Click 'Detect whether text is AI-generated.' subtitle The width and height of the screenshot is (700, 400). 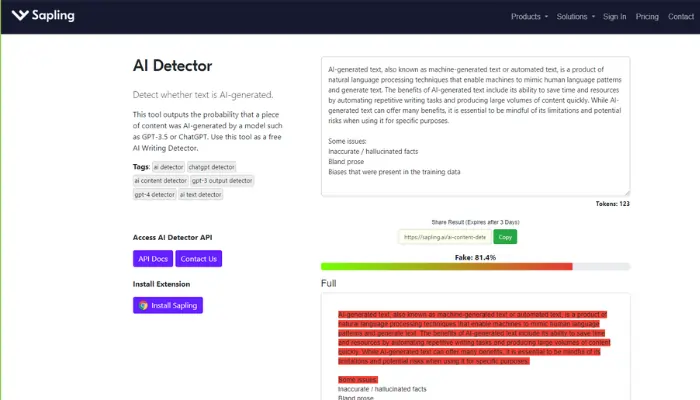pyautogui.click(x=203, y=95)
